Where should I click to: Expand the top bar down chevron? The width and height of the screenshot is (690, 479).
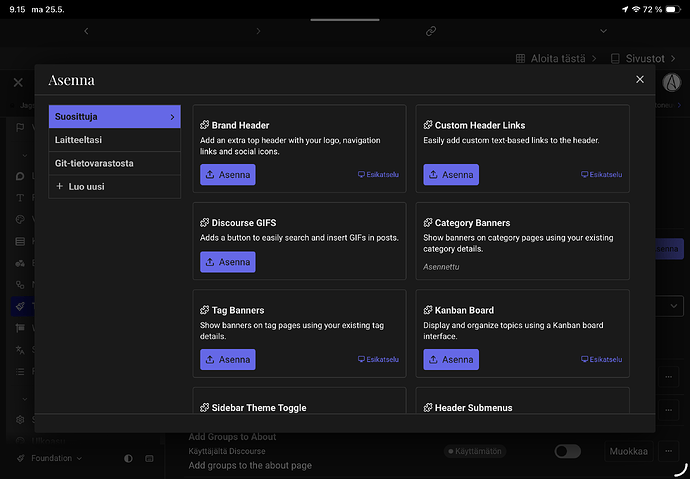pos(603,31)
